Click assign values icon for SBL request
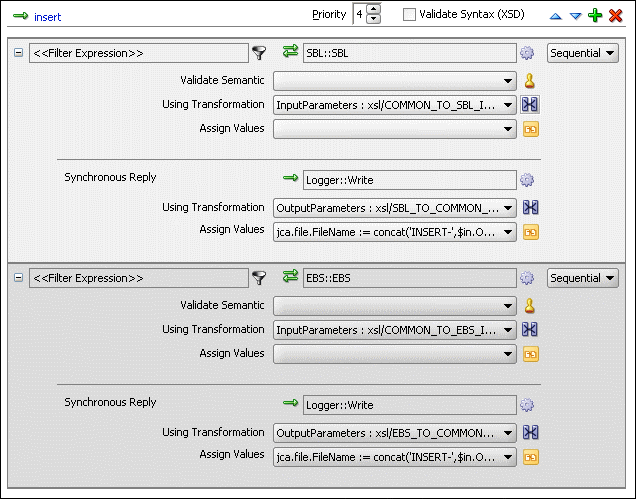The image size is (636, 499). 531,129
